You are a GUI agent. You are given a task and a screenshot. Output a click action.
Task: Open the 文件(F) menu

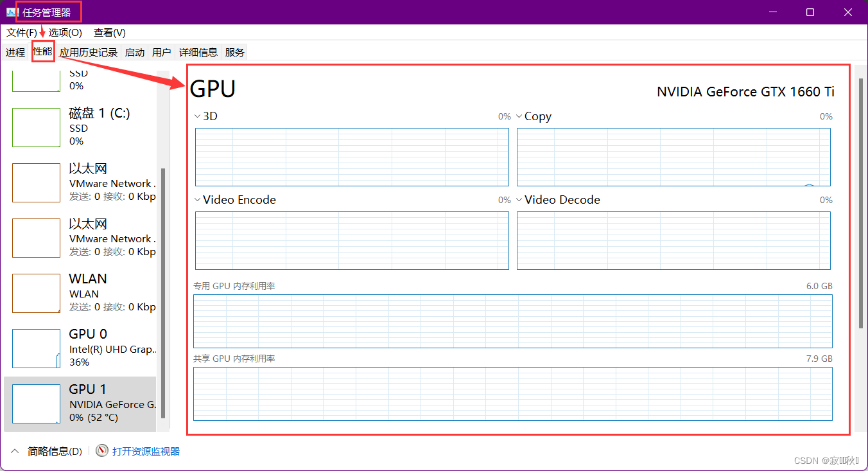tap(22, 33)
